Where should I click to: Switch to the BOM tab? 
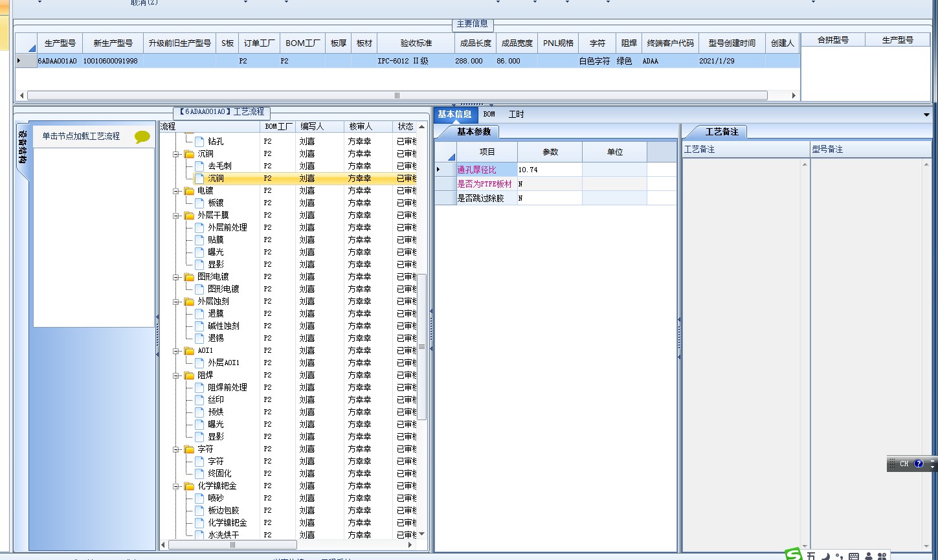coord(489,115)
